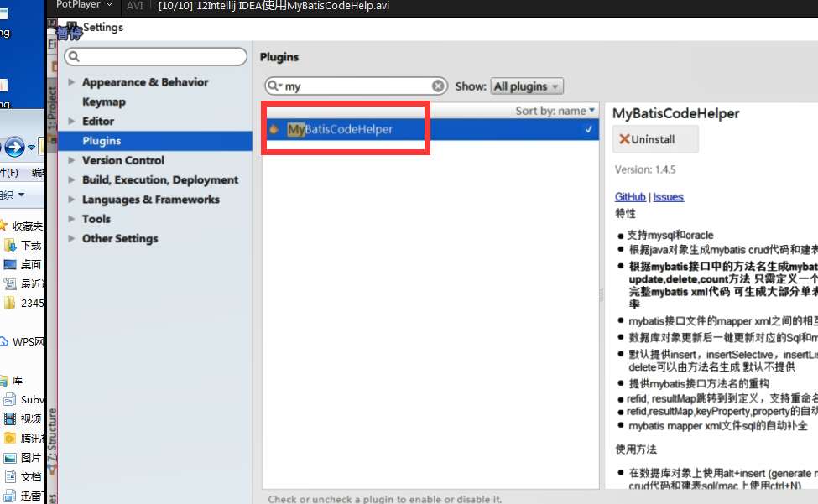Screen dimensions: 818x504
Task: Open the Show All plugins dropdown
Action: pos(527,86)
